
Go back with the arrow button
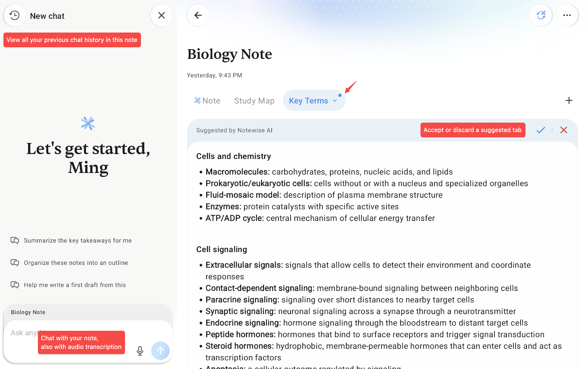198,16
